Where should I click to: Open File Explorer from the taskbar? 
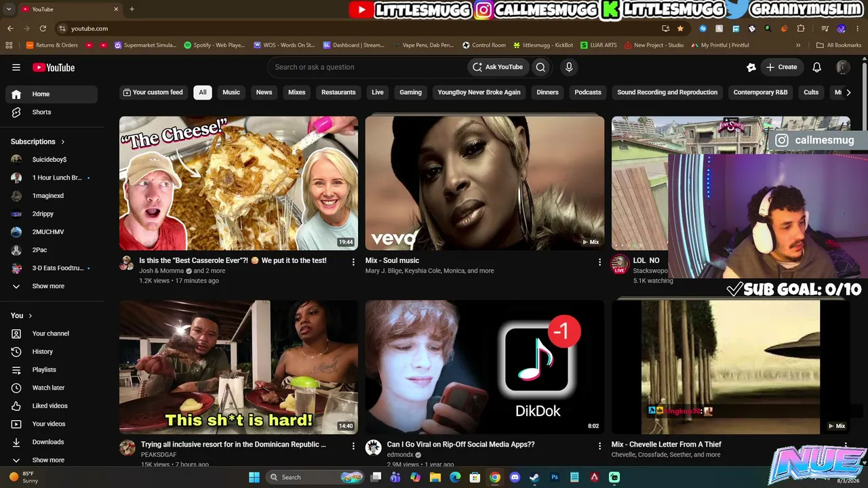(x=435, y=477)
